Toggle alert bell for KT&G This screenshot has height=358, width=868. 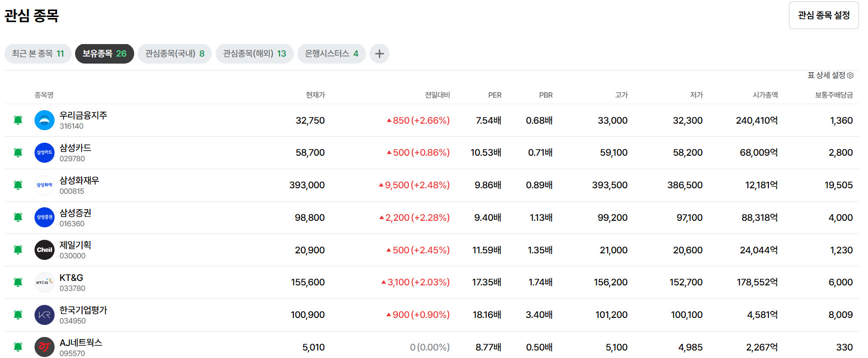(18, 282)
